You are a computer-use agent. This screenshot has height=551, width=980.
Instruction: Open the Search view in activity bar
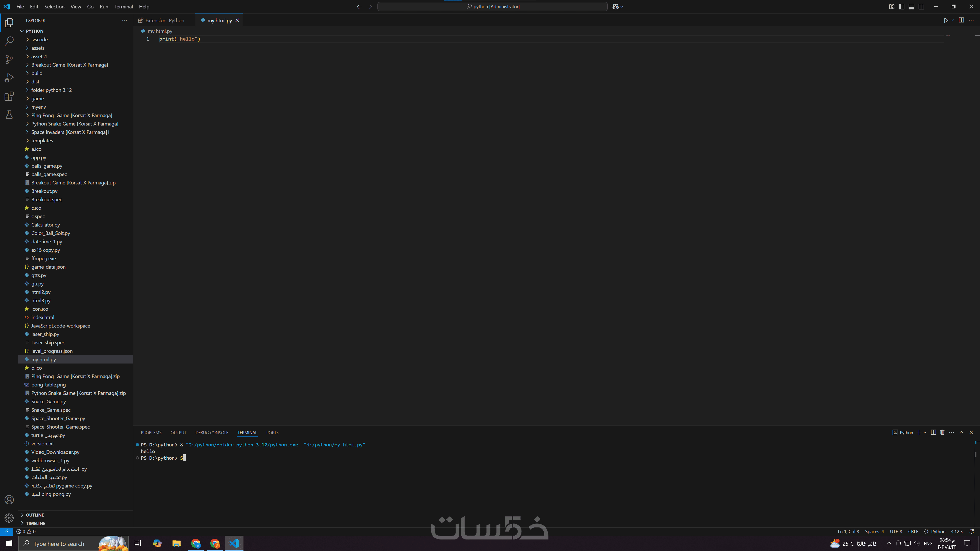(9, 41)
